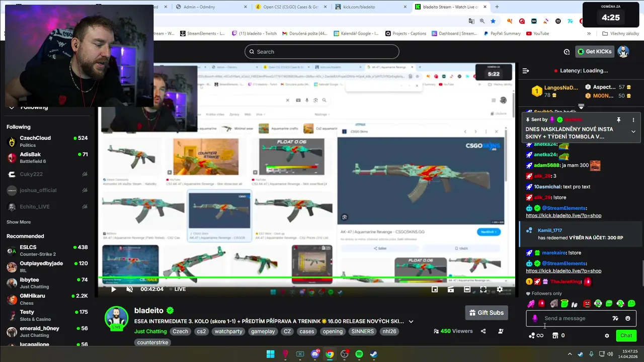
Task: Switch to Admin – Odměny browser tab
Action: point(211,7)
